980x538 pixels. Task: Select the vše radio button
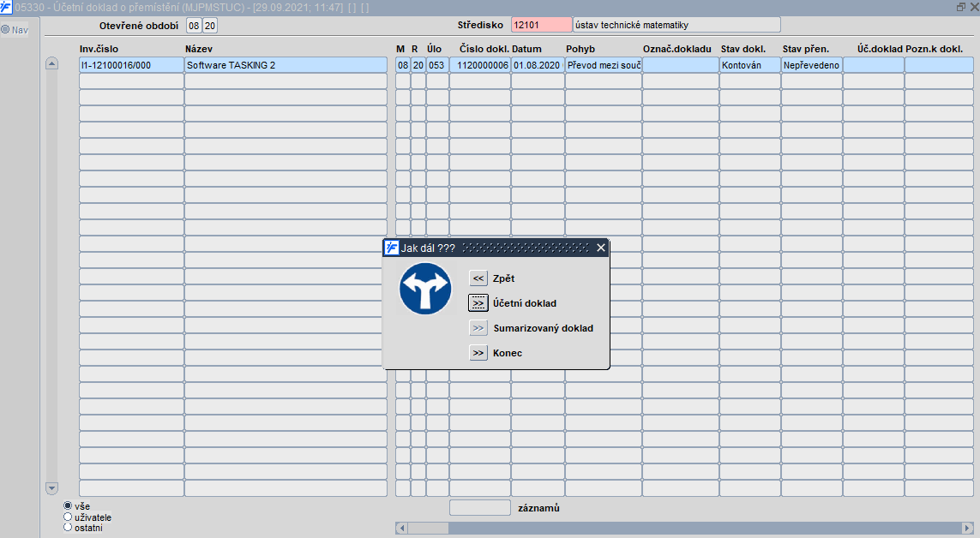pyautogui.click(x=68, y=505)
